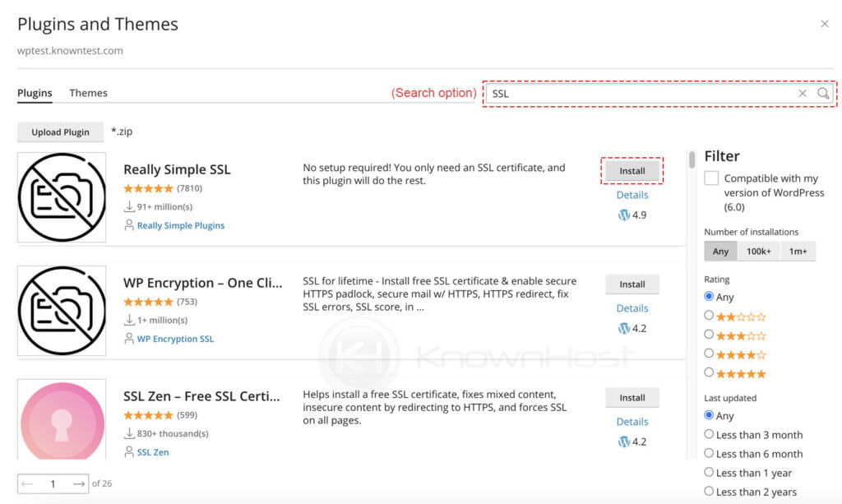Filter by 100k+ installations
Viewport: 842px width, 504px height.
[759, 252]
